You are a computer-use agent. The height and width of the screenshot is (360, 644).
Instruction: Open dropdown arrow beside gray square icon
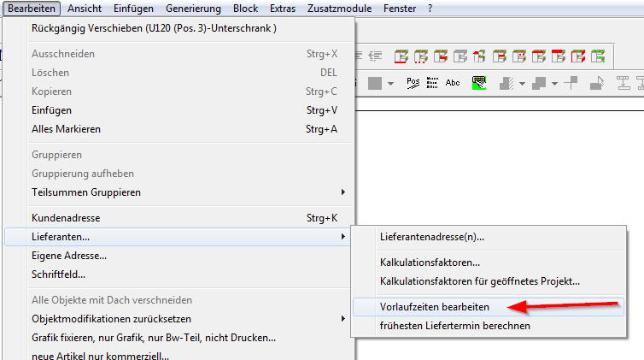[x=390, y=84]
